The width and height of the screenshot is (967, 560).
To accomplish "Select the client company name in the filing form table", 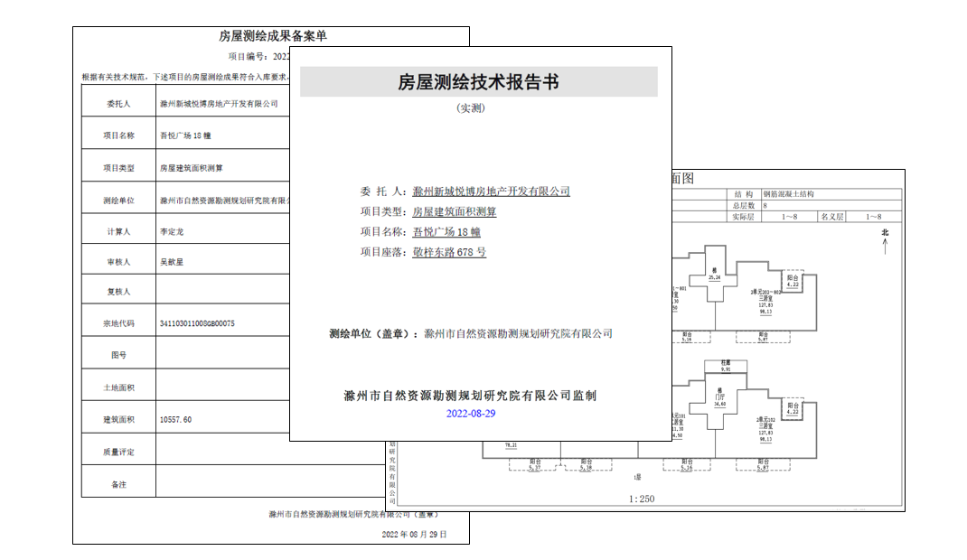I will click(x=219, y=104).
